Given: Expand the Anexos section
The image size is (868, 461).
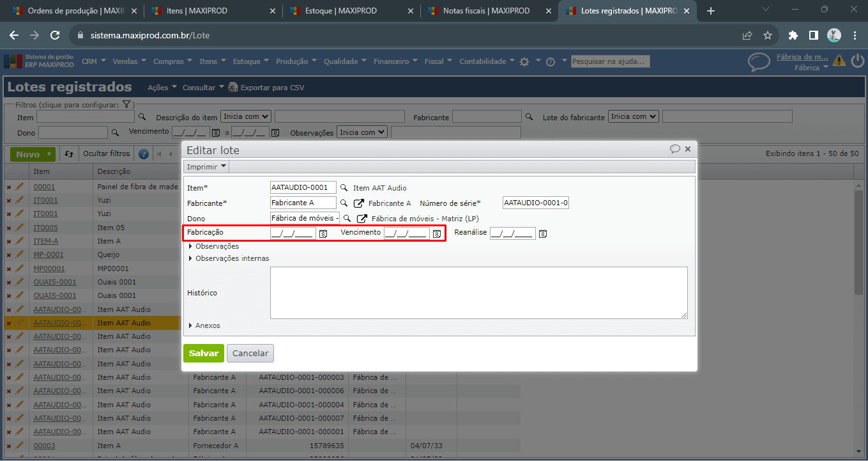Looking at the screenshot, I should 204,325.
